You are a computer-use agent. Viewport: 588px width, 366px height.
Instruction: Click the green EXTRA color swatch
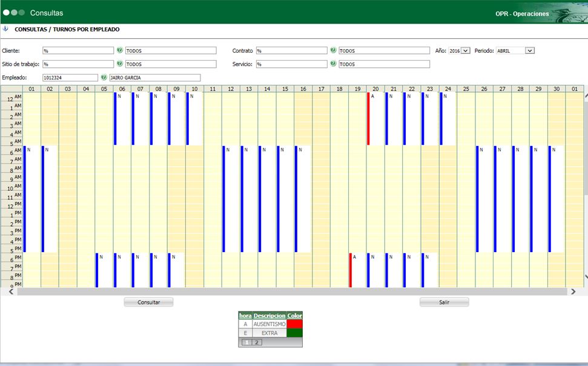(294, 333)
